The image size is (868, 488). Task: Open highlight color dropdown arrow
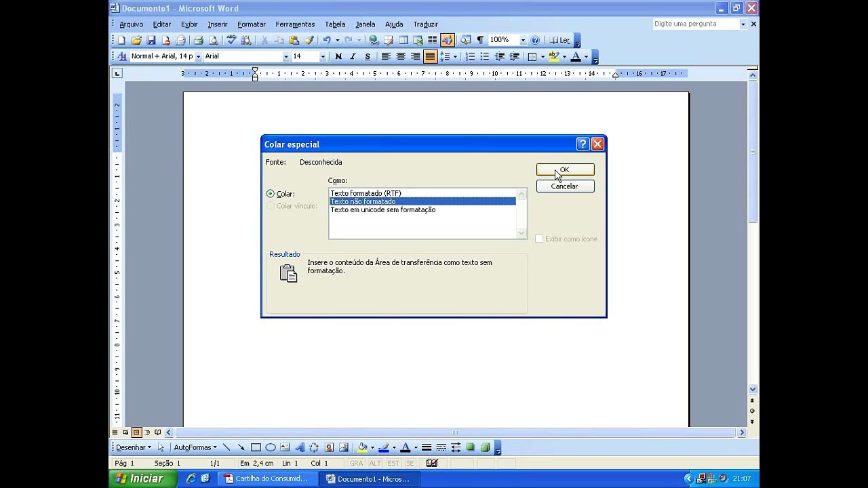(x=564, y=57)
